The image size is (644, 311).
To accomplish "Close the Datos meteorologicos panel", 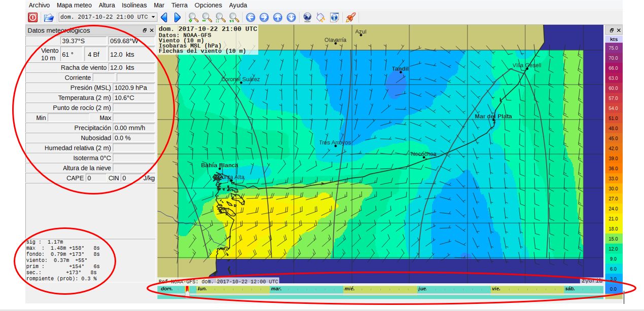I will tap(152, 31).
